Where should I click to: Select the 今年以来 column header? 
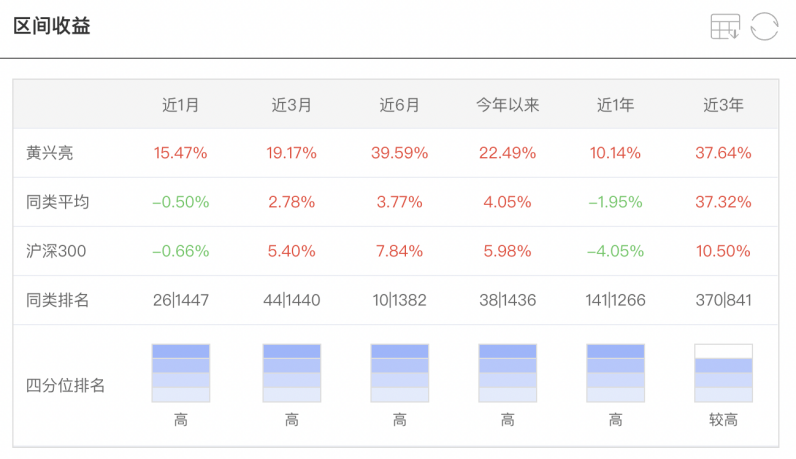pos(507,104)
